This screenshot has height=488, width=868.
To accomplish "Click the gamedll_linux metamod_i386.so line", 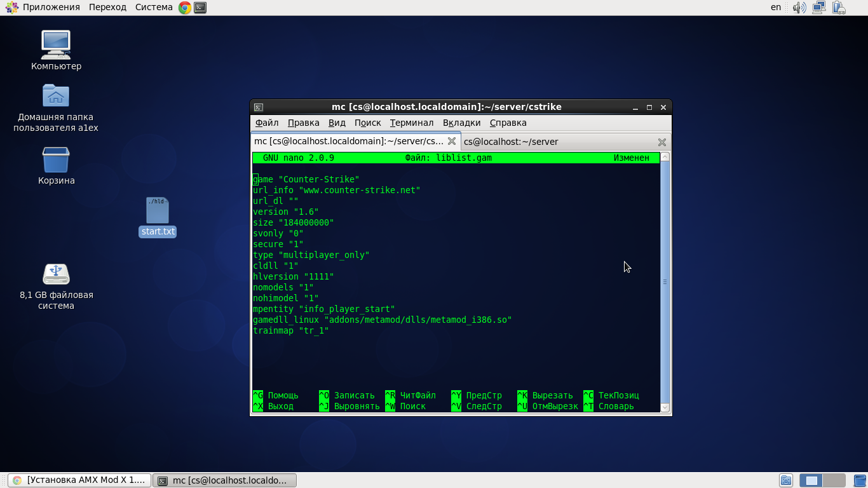I will tap(383, 320).
